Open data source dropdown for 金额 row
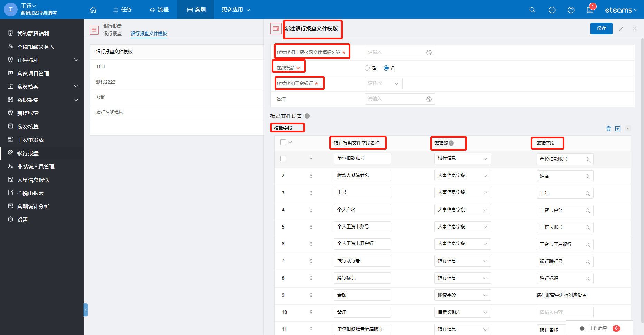The height and width of the screenshot is (335, 644). click(x=462, y=295)
